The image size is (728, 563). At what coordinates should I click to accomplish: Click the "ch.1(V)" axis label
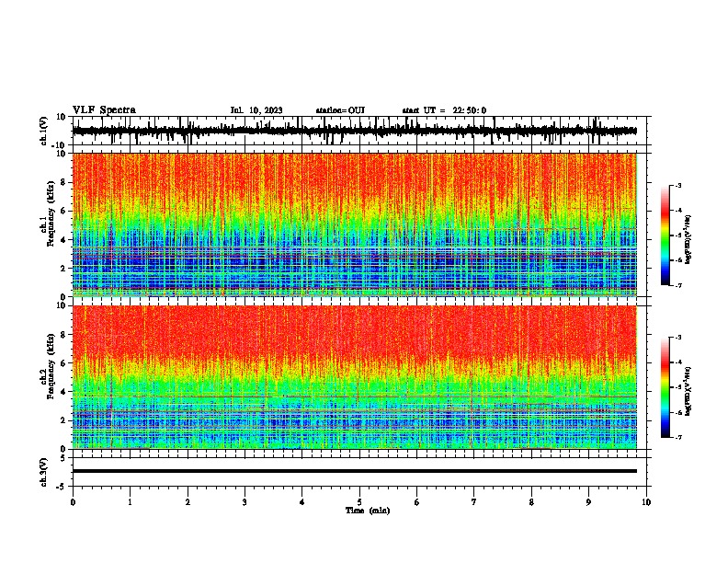(44, 131)
